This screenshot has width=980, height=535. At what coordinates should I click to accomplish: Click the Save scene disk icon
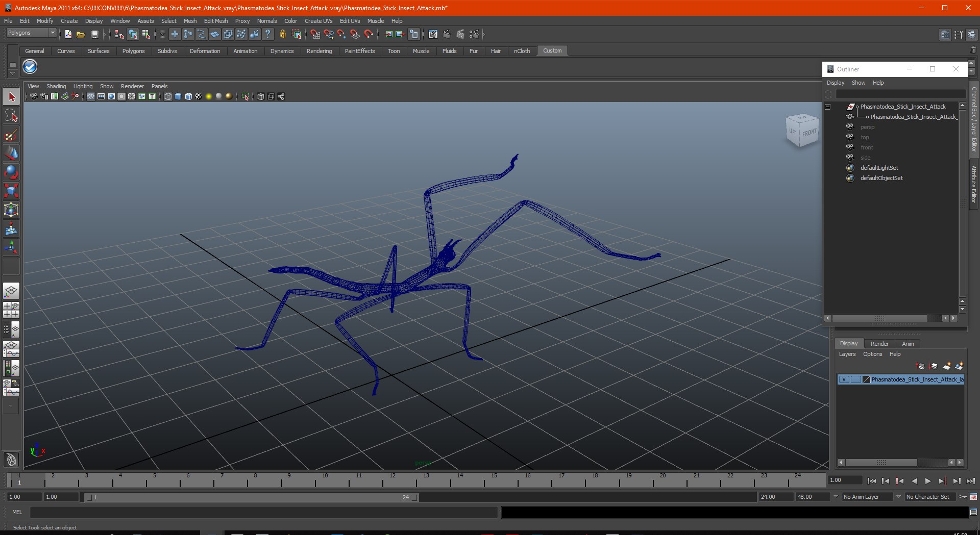[94, 34]
